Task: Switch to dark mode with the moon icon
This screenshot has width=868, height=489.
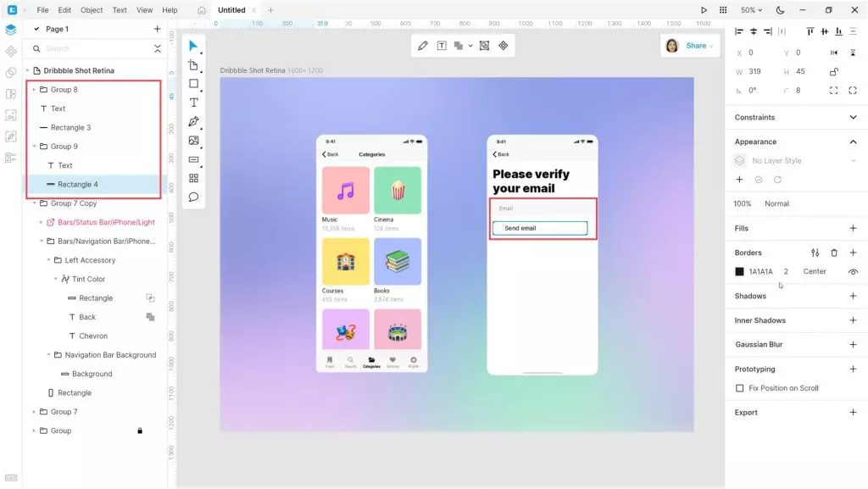Action: click(780, 10)
